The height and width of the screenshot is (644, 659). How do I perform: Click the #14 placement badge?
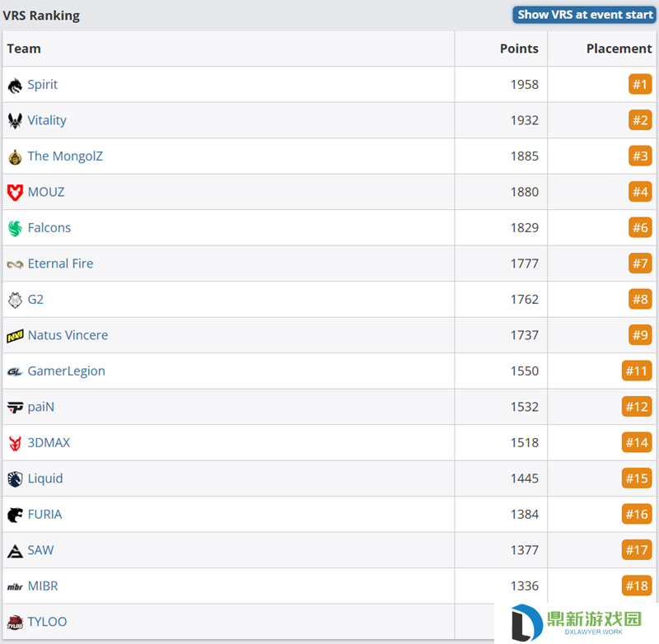tap(637, 442)
